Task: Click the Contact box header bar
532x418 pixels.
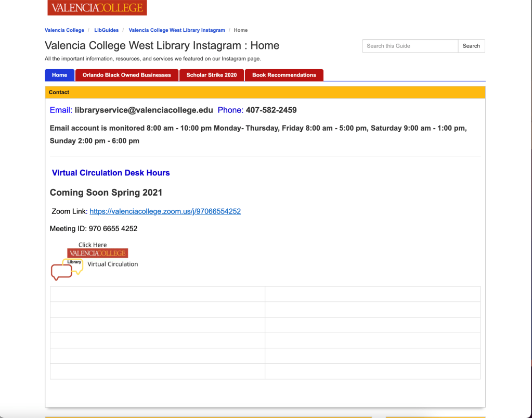Action: (x=265, y=92)
